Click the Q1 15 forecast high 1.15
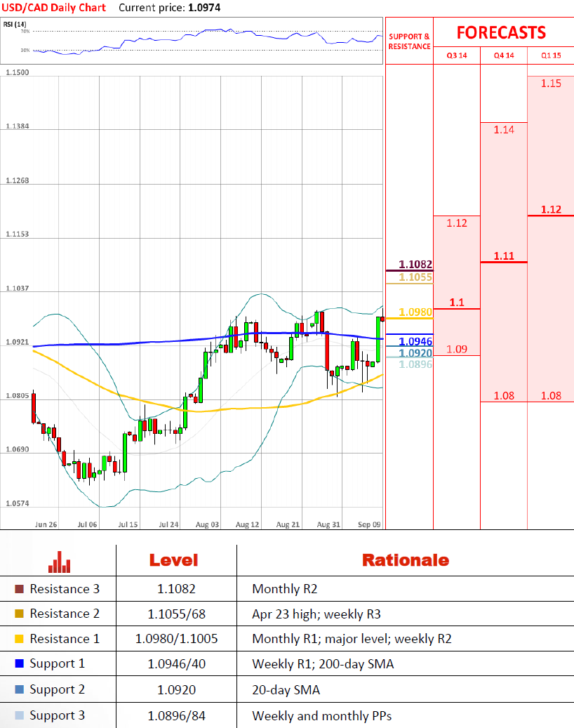The width and height of the screenshot is (574, 728). 551,84
